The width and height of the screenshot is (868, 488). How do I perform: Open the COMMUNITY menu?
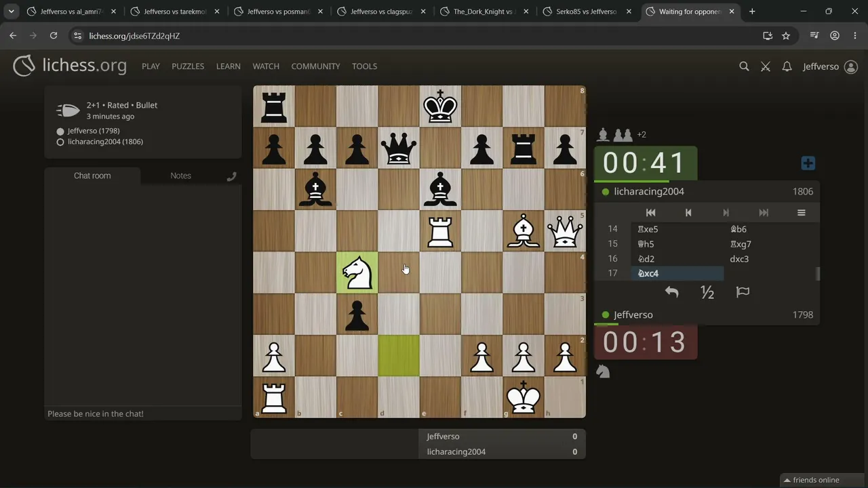(315, 66)
